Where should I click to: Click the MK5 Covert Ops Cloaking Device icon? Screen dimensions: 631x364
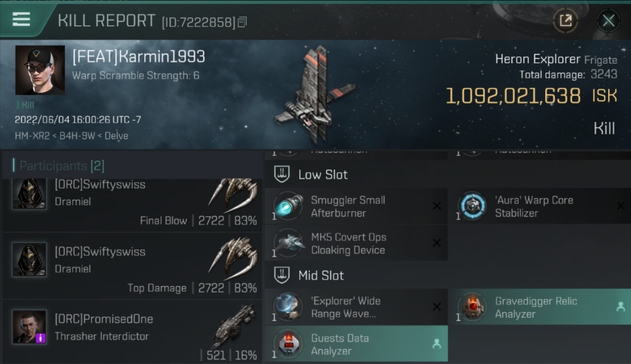click(x=288, y=243)
